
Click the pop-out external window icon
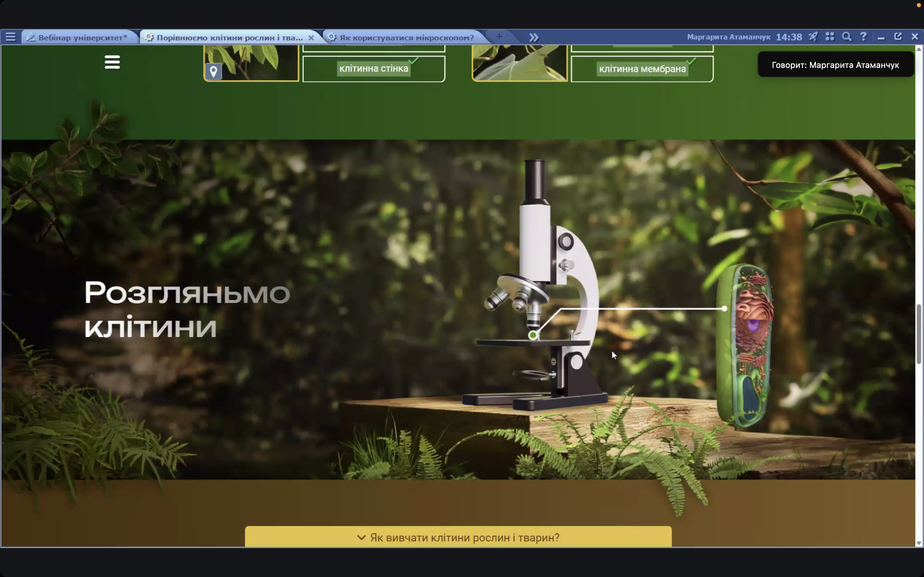click(898, 37)
